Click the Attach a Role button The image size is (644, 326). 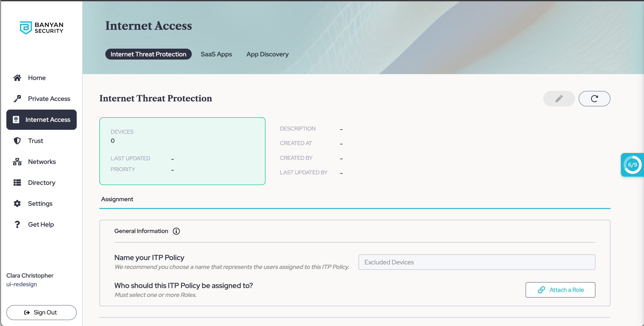pyautogui.click(x=560, y=290)
